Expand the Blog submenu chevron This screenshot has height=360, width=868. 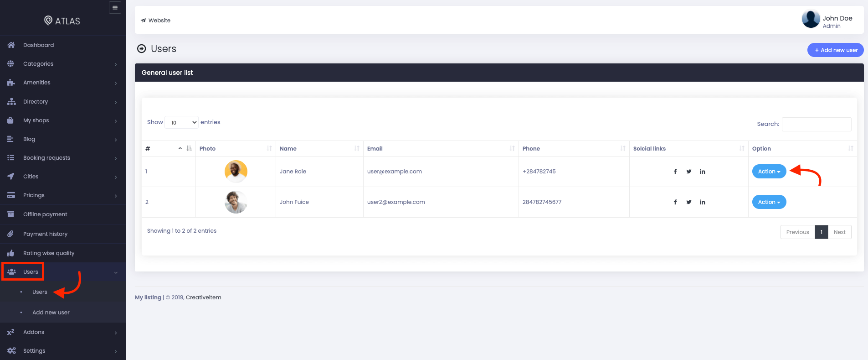116,140
